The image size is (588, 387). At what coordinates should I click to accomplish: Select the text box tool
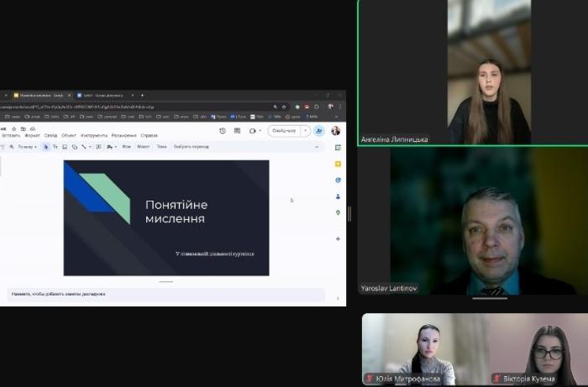pos(55,147)
